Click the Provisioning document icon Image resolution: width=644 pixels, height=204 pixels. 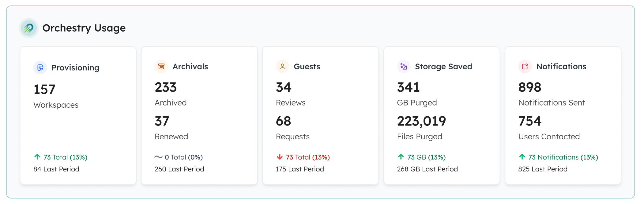[40, 67]
